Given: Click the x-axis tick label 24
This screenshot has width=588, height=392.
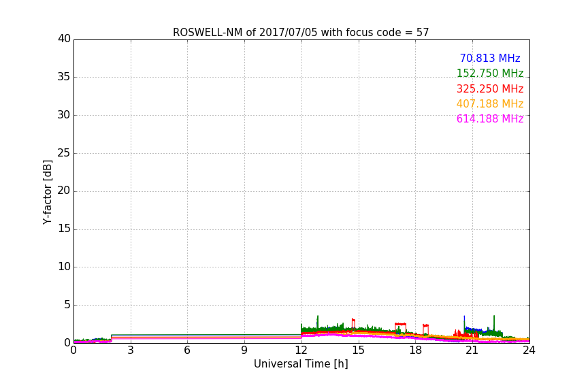Looking at the screenshot, I should (529, 350).
